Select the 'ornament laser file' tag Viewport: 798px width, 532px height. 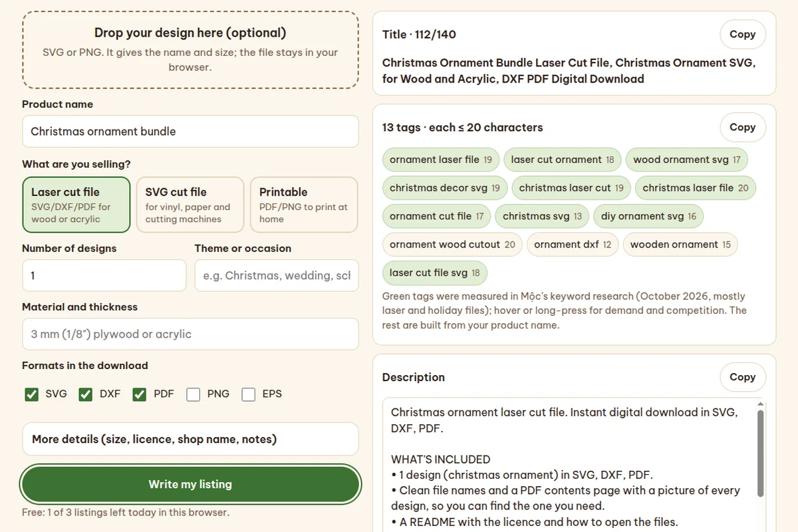point(441,160)
